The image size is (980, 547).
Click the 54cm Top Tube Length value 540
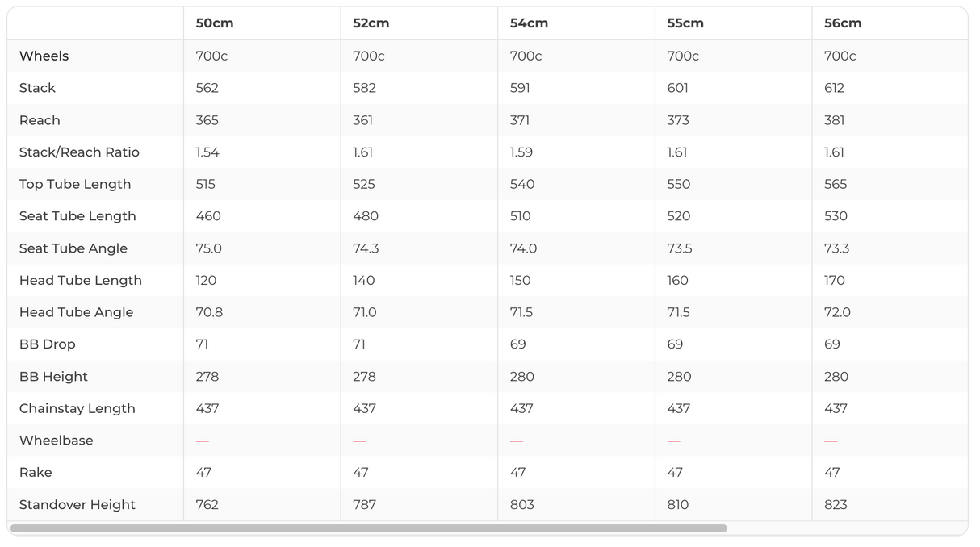click(x=522, y=184)
